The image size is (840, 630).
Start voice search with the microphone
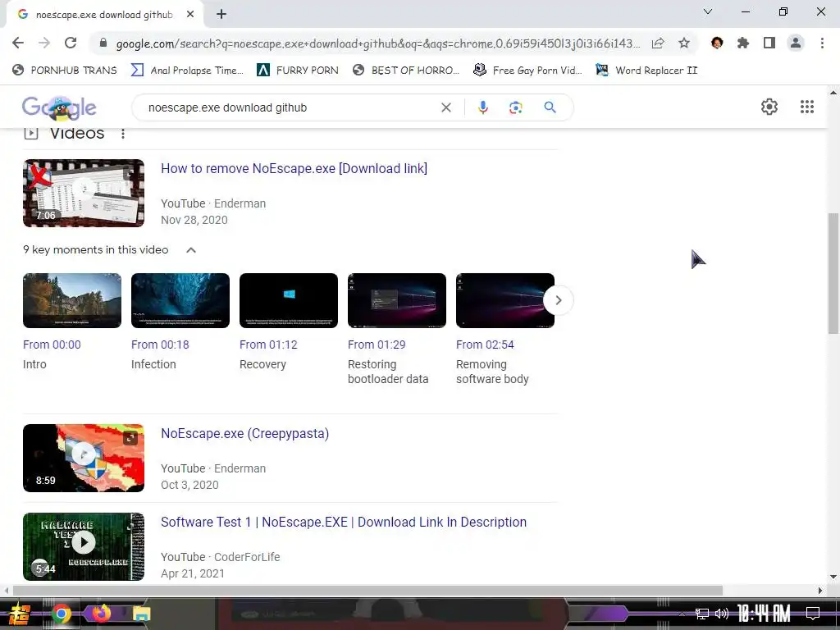(x=482, y=107)
